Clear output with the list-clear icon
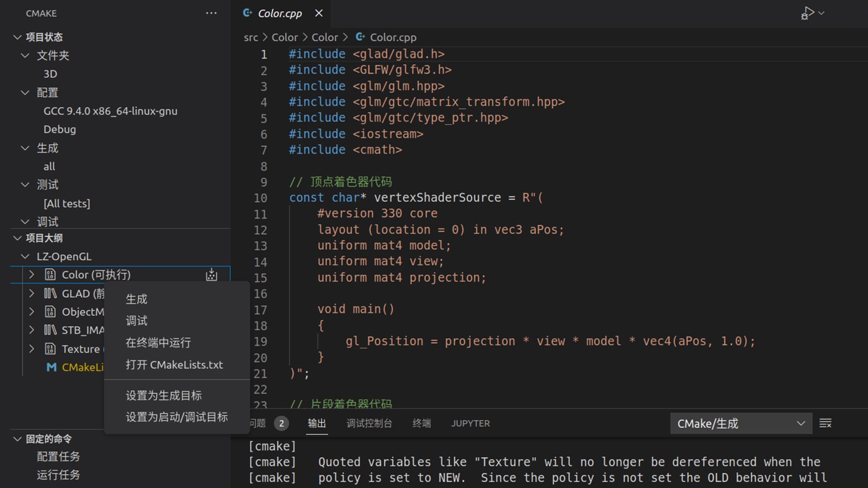Screen dimensions: 868x488 pyautogui.click(x=825, y=423)
